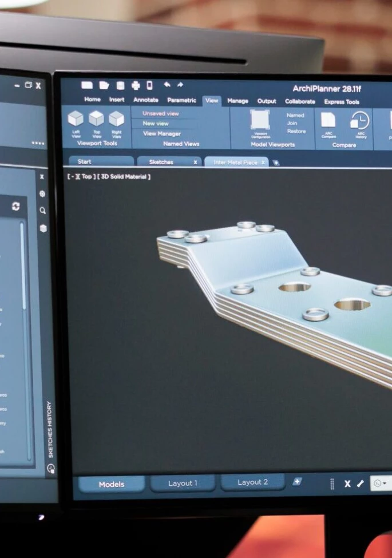This screenshot has height=558, width=392.
Task: Click the refresh icon in sketches panel
Action: pyautogui.click(x=15, y=207)
